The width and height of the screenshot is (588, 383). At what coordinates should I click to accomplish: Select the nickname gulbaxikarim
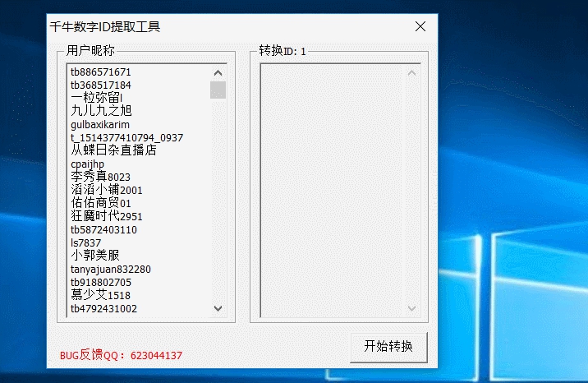[100, 125]
